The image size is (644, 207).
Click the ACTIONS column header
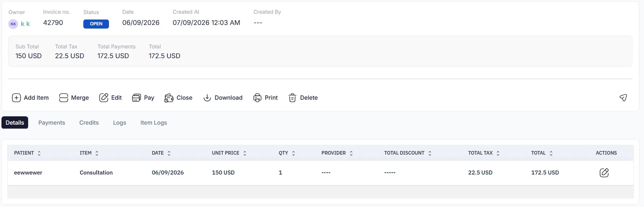(606, 153)
